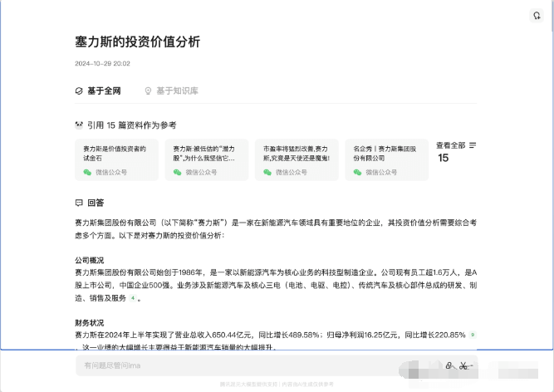This screenshot has width=554, height=392.
Task: Click the scissors screenshot icon in input box
Action: point(463,366)
